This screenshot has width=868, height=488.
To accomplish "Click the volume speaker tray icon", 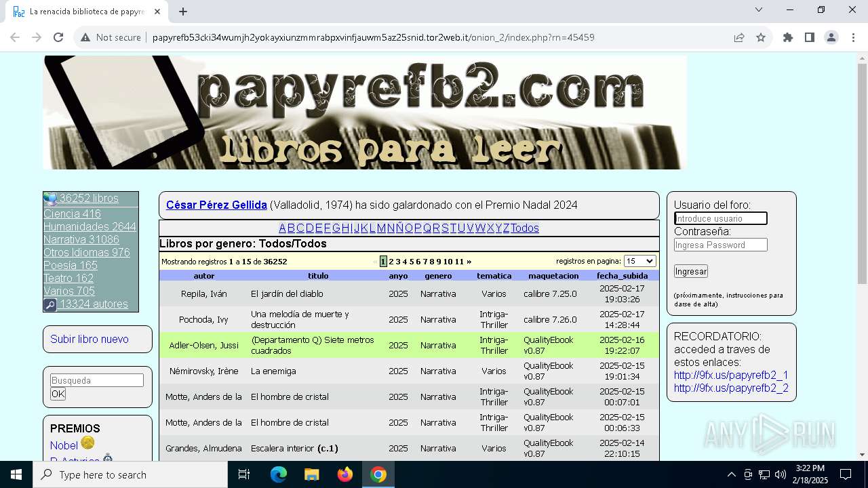I will pos(781,474).
